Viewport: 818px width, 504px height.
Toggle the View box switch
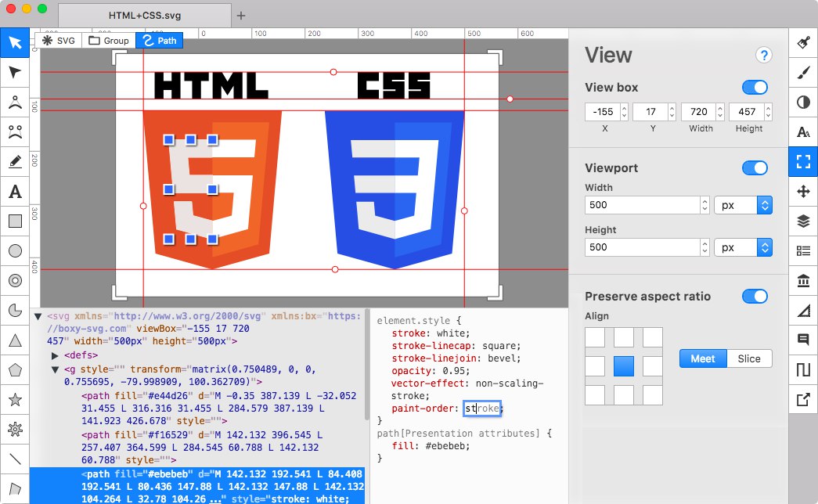[x=755, y=87]
